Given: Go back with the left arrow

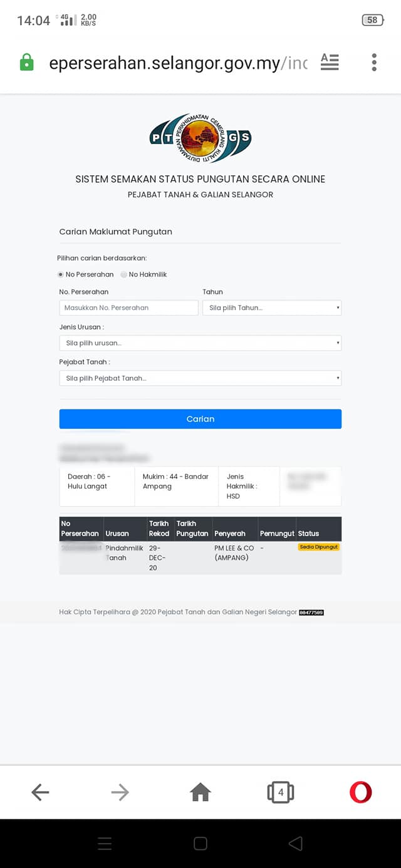Looking at the screenshot, I should click(x=40, y=792).
